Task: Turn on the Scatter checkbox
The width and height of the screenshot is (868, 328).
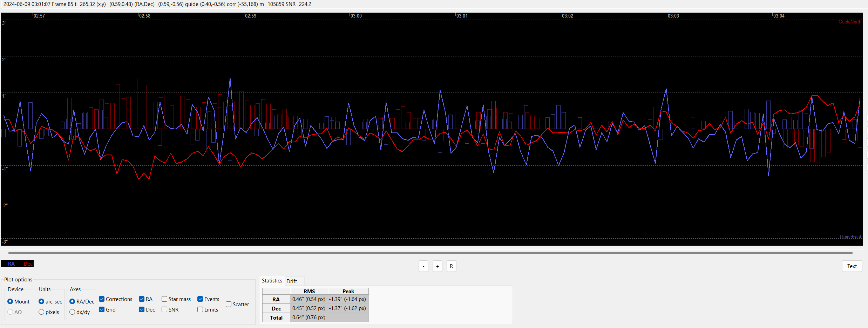Action: point(229,304)
